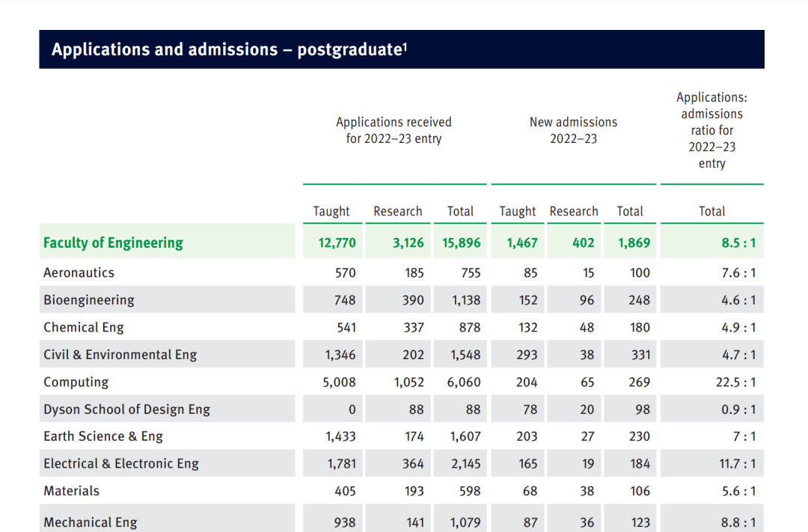Click the 'Faculty of Engineering' row label

pos(114,242)
